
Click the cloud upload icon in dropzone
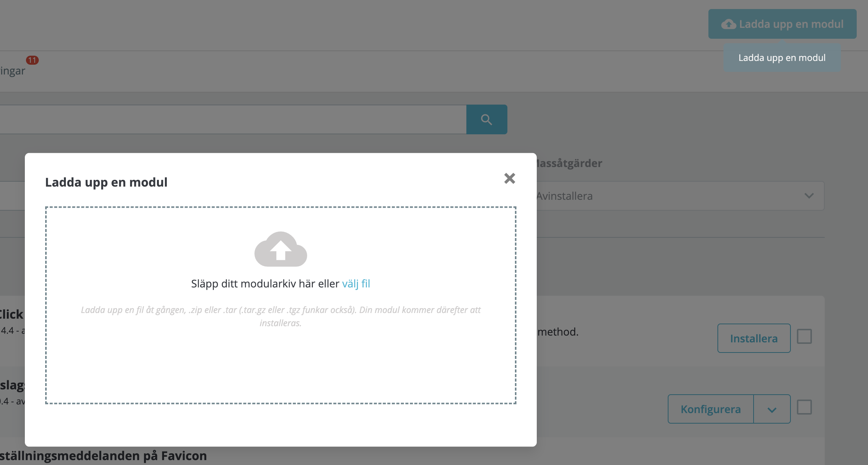pos(280,249)
